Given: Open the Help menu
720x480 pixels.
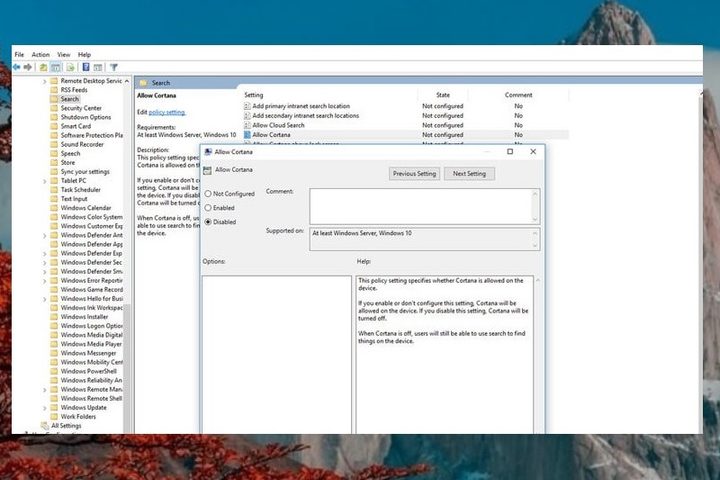Looking at the screenshot, I should coord(84,55).
